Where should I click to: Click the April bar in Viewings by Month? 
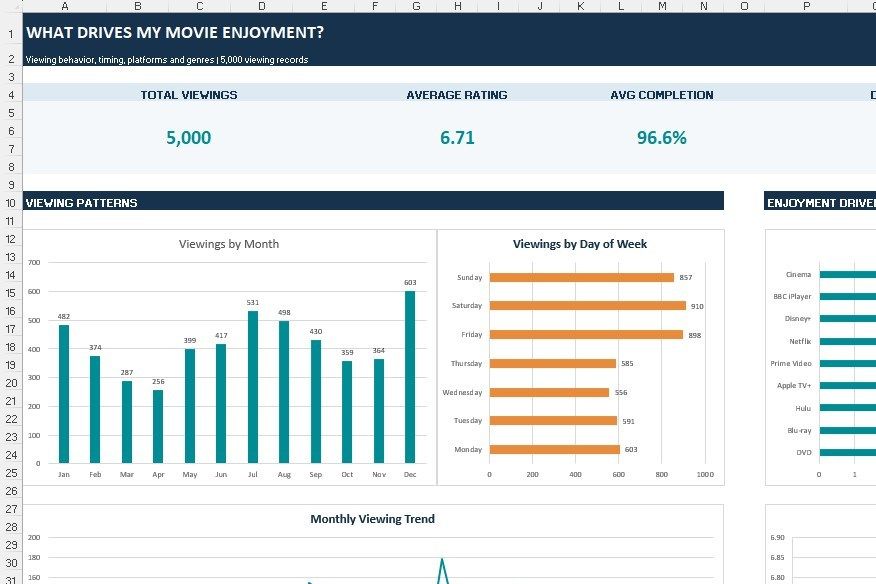tap(158, 426)
